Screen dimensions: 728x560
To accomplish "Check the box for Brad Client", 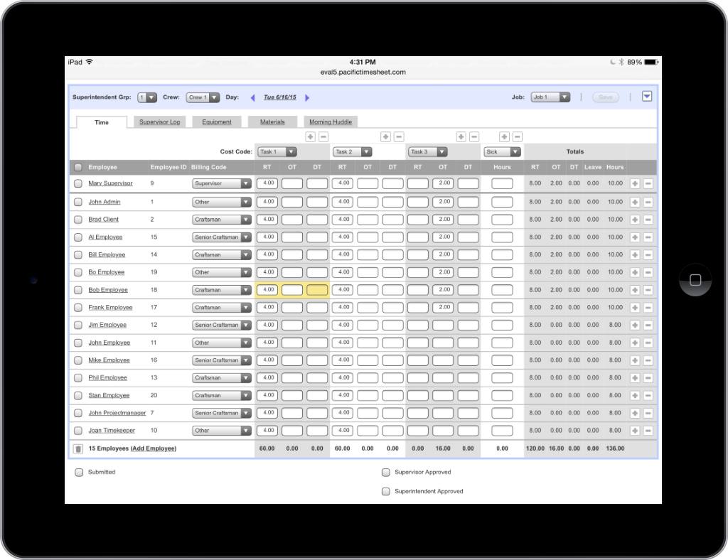I will tap(78, 220).
